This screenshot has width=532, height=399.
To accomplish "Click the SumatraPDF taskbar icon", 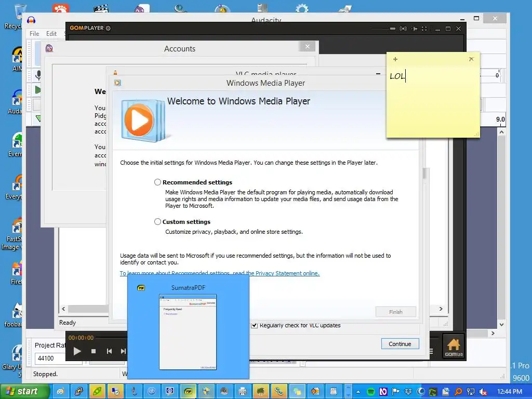I will (x=188, y=392).
